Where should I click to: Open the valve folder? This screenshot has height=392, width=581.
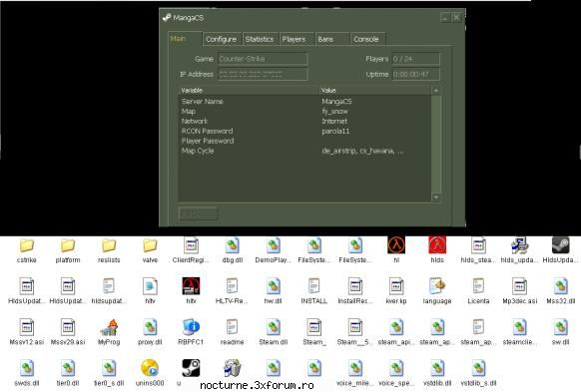point(150,245)
